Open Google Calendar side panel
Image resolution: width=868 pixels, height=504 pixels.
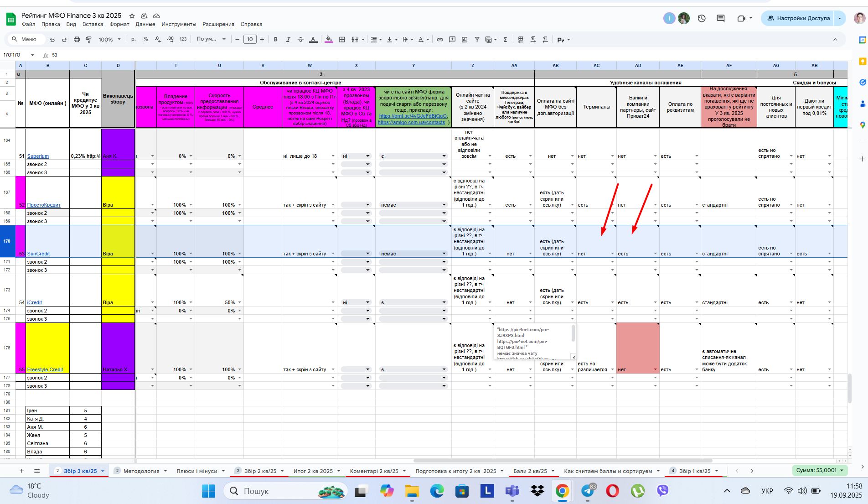[863, 40]
